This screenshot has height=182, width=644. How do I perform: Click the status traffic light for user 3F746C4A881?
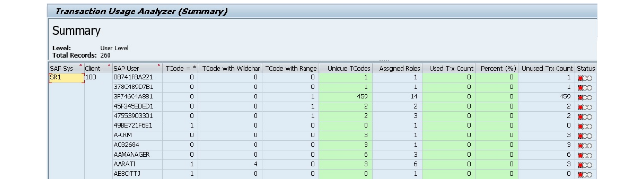[x=584, y=97]
